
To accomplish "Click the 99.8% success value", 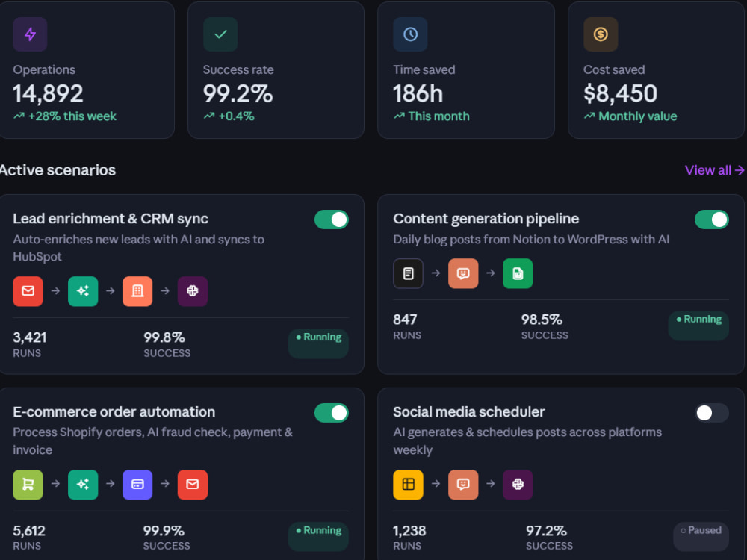I will tap(164, 337).
